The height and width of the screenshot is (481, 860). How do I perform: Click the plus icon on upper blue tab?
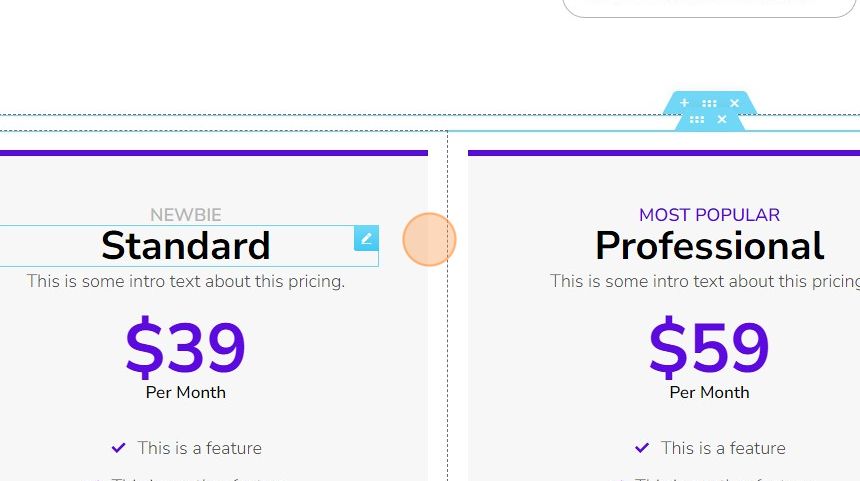point(684,103)
